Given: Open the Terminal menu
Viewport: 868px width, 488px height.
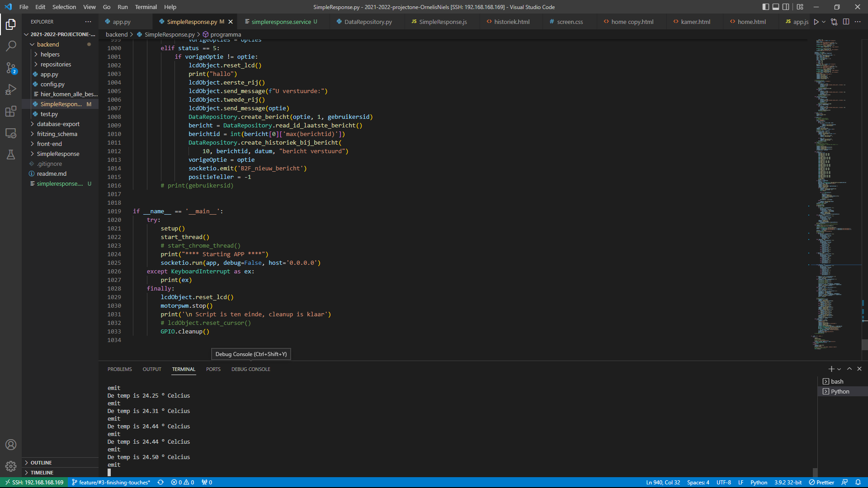Looking at the screenshot, I should (x=146, y=7).
